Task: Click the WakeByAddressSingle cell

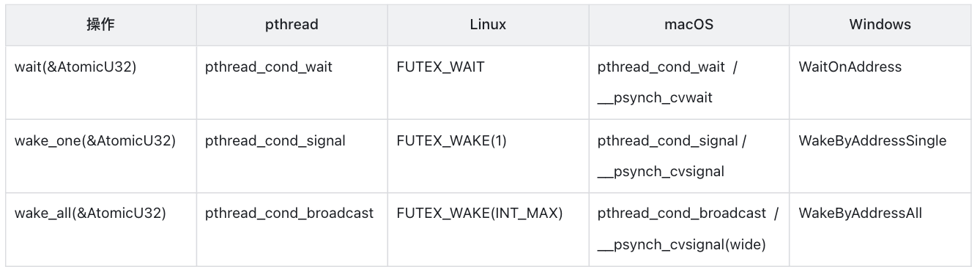Action: 880,156
